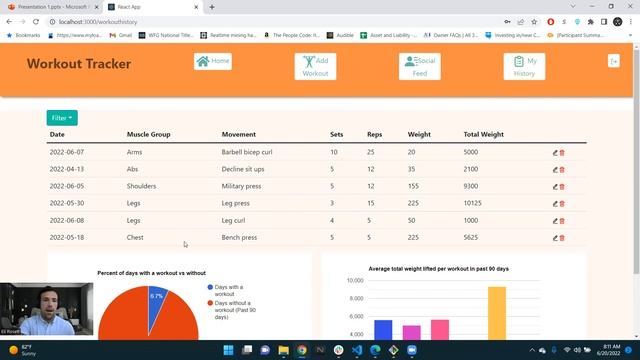Click the Date column header
The width and height of the screenshot is (640, 360).
57,134
